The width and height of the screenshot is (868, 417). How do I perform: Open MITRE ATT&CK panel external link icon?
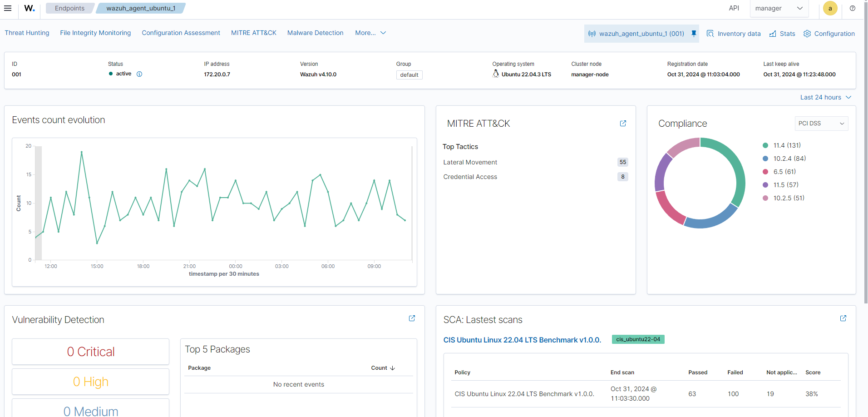(x=623, y=124)
